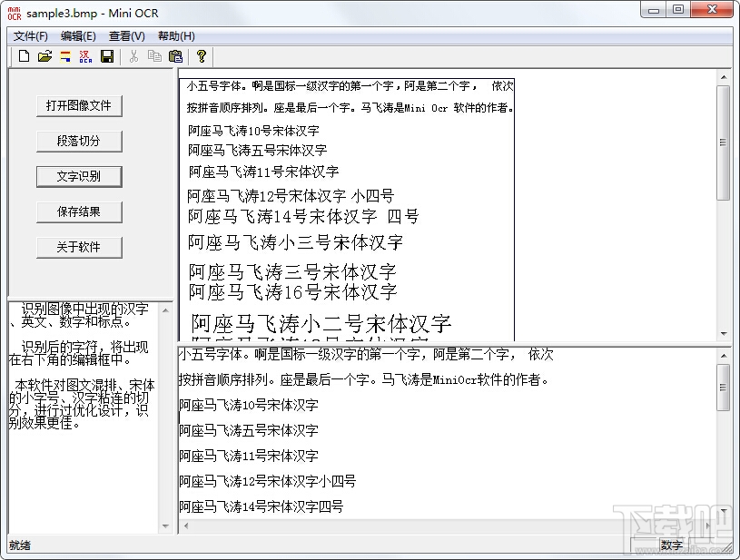Click the 保存结果 button
The image size is (740, 560).
pos(79,211)
